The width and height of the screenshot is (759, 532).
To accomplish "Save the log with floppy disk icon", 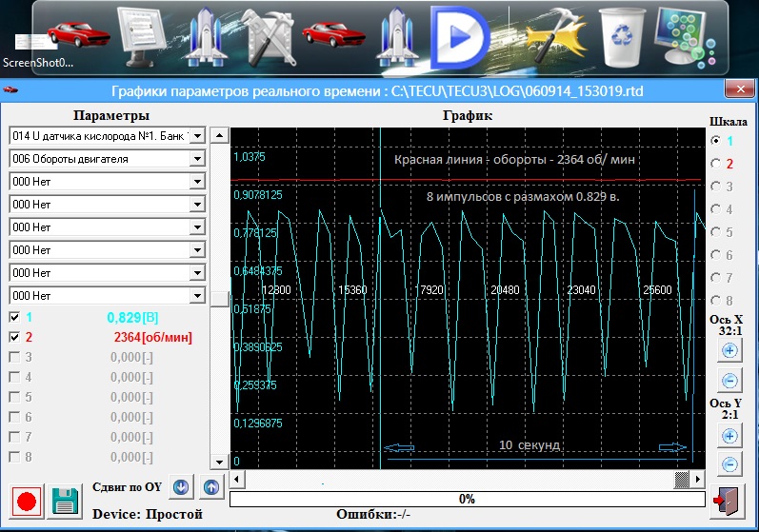I will pos(65,502).
